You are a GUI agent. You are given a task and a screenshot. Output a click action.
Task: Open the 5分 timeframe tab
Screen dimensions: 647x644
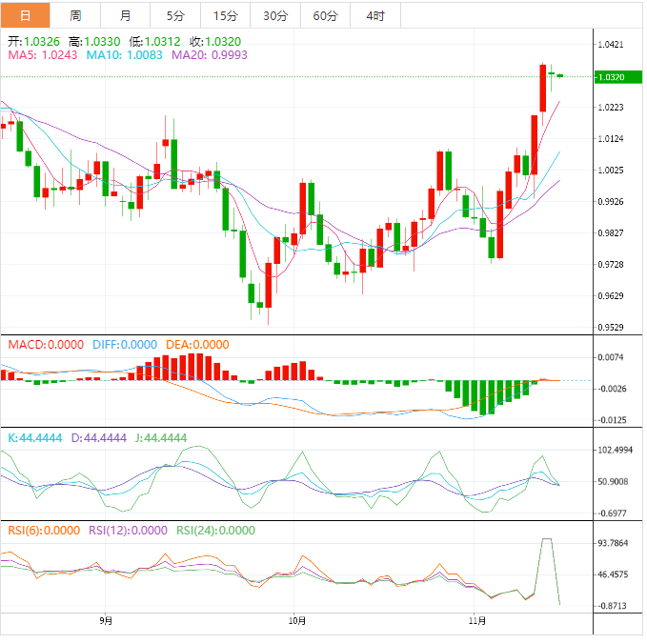coord(175,15)
